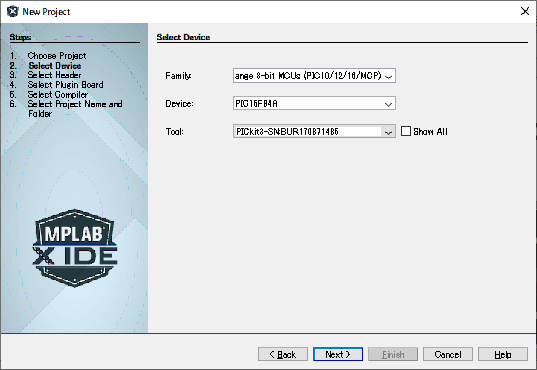Expand the Device combo box arrow

click(x=388, y=104)
